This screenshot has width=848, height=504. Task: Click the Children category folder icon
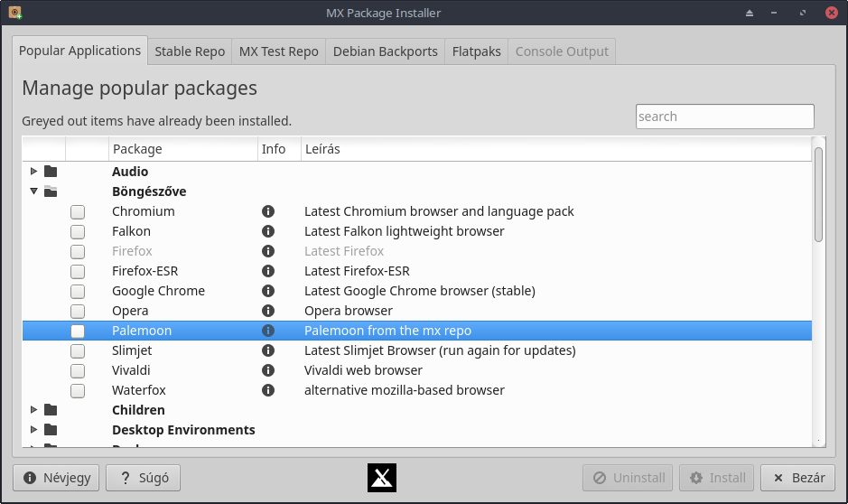(51, 410)
